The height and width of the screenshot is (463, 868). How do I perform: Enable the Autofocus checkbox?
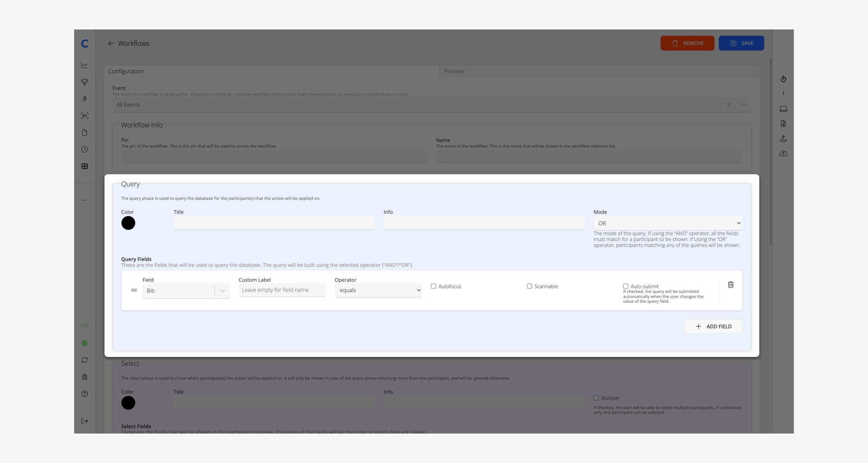pyautogui.click(x=433, y=286)
